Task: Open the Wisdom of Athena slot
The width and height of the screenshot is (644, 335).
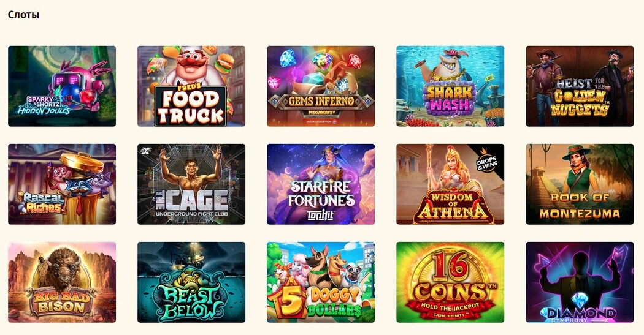Action: (450, 184)
